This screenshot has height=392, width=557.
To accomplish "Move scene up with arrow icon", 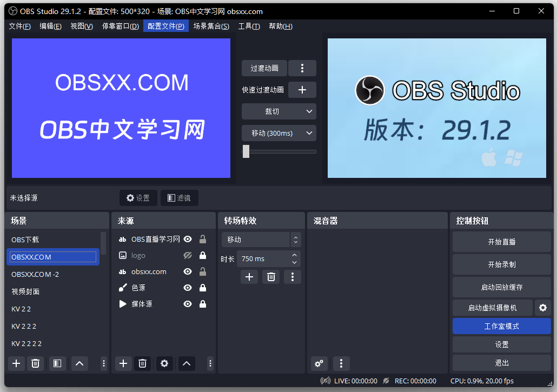I will pyautogui.click(x=79, y=363).
